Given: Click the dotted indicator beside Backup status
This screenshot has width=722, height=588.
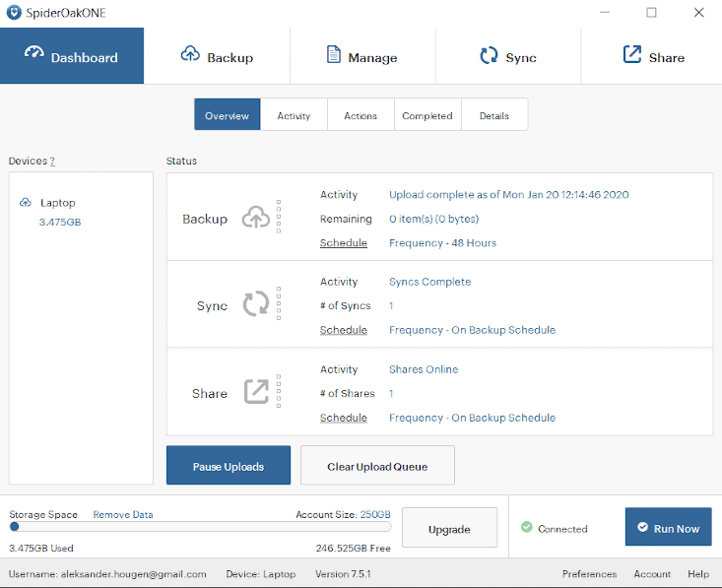Looking at the screenshot, I should click(279, 217).
